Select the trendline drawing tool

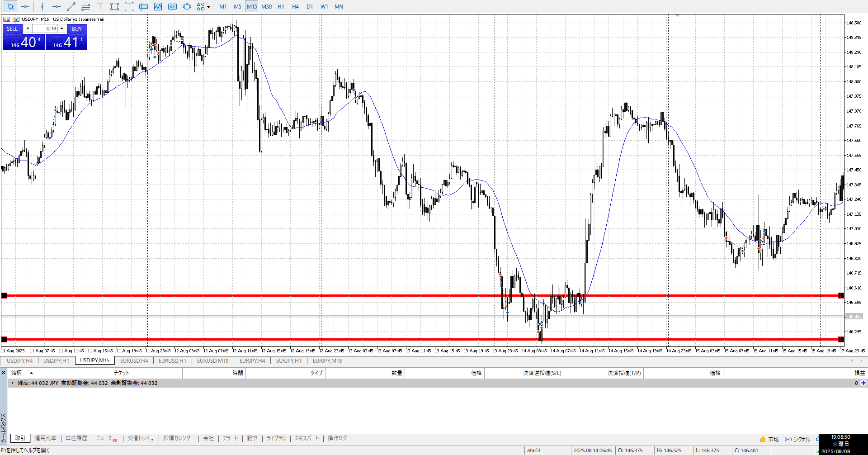click(71, 7)
